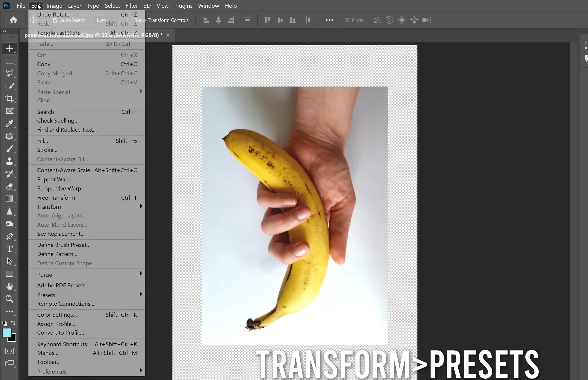Image resolution: width=588 pixels, height=380 pixels.
Task: Open the Layer menu
Action: click(74, 6)
